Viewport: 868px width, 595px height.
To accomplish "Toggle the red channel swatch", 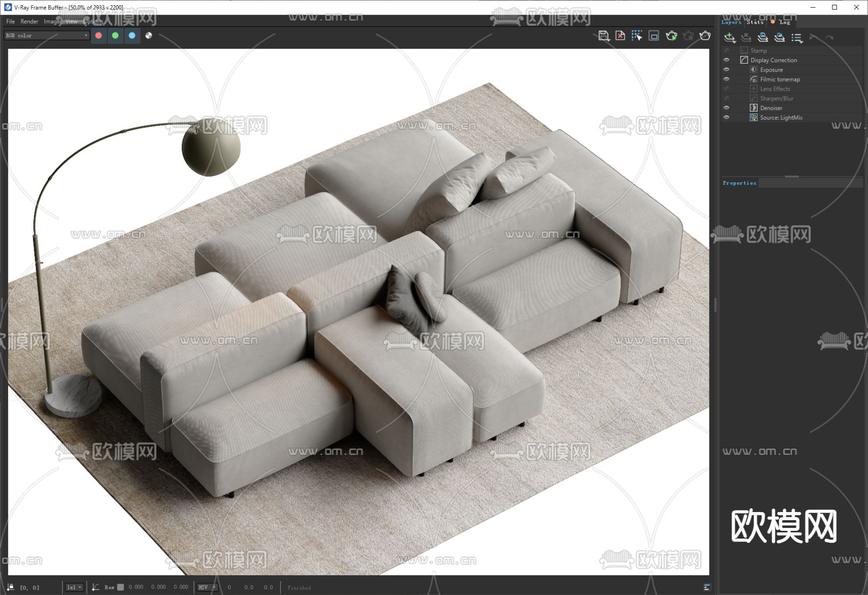I will 98,35.
